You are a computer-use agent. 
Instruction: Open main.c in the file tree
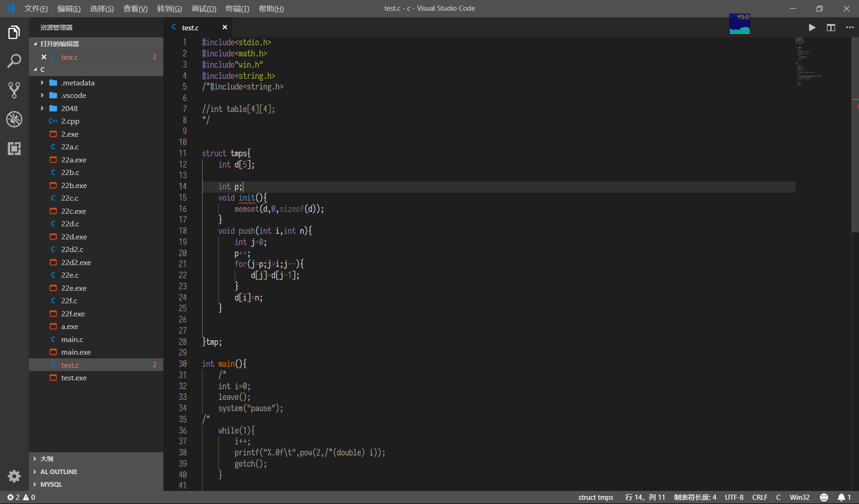(72, 339)
